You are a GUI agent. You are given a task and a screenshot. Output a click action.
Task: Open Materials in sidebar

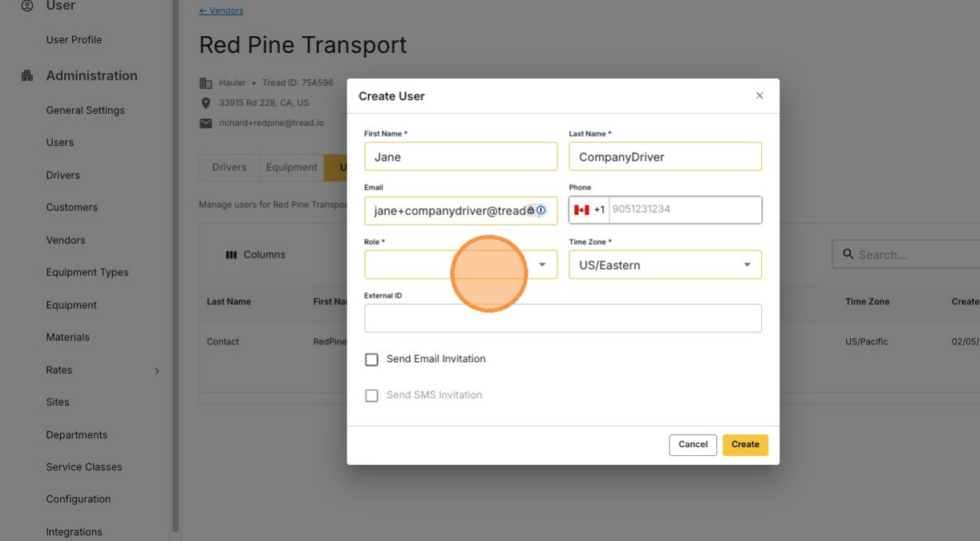pos(67,337)
